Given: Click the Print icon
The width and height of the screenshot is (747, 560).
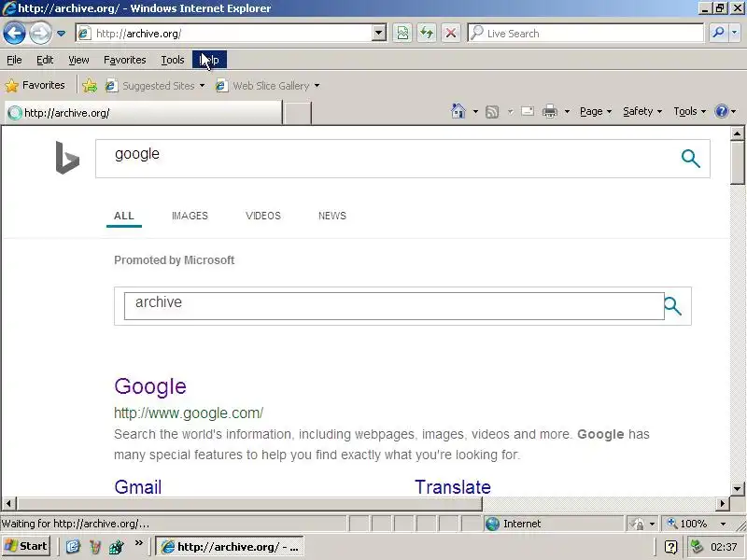Looking at the screenshot, I should tap(550, 111).
